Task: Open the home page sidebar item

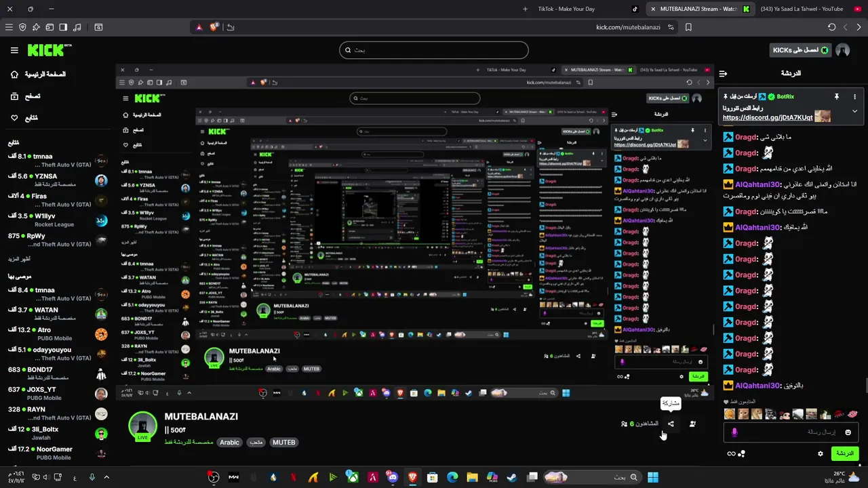Action: coord(38,75)
